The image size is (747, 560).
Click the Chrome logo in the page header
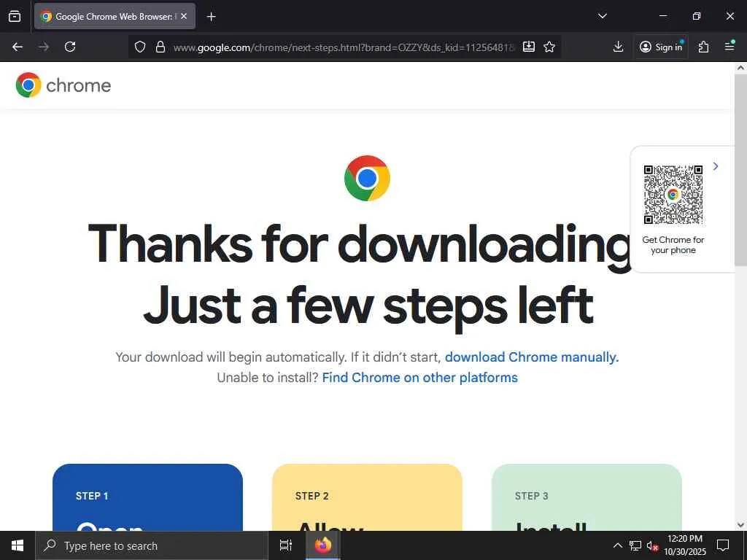28,85
